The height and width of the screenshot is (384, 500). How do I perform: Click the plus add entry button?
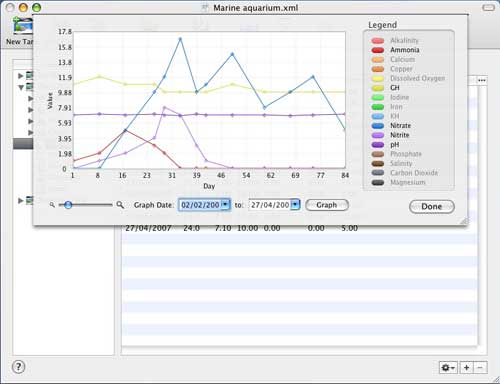click(466, 368)
